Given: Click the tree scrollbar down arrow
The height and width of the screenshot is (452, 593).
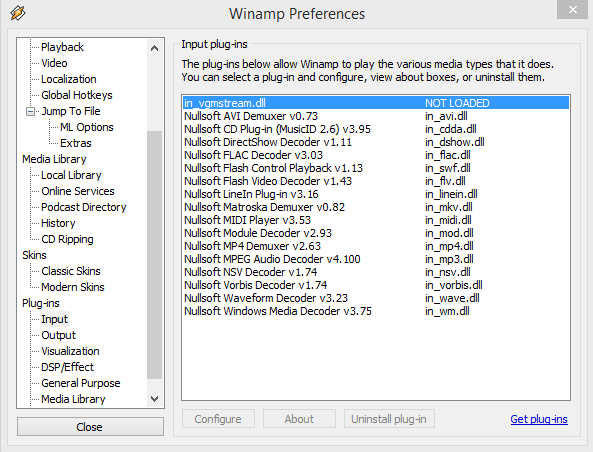Looking at the screenshot, I should pyautogui.click(x=154, y=399).
